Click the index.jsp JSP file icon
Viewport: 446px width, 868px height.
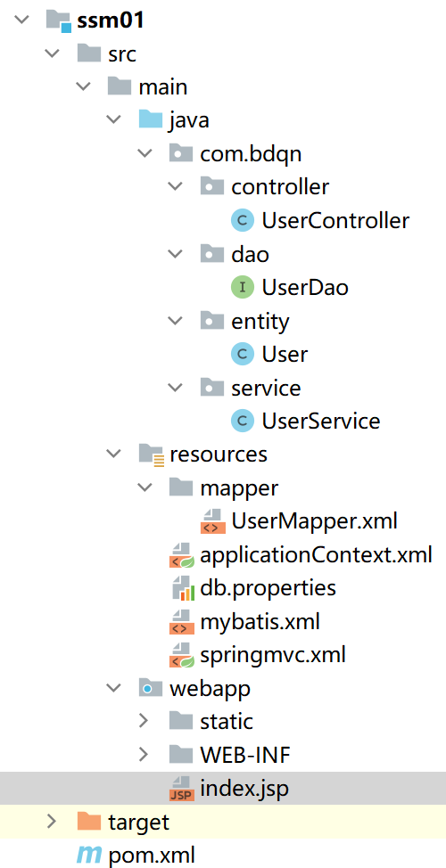coord(182,789)
